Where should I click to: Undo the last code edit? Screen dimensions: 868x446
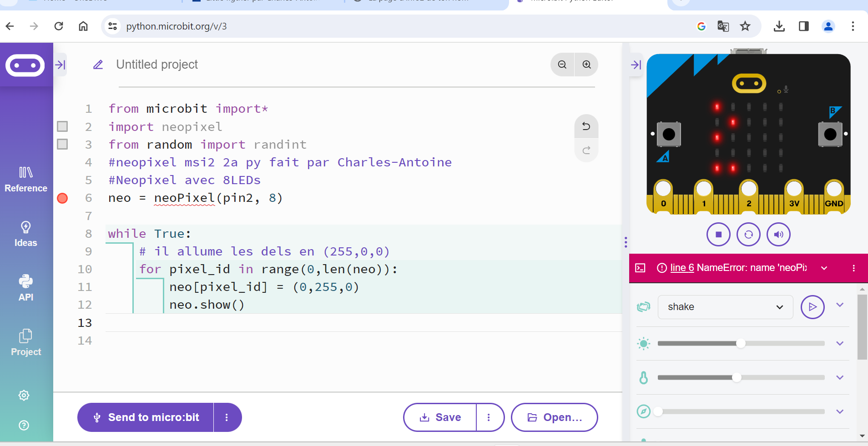pos(586,126)
